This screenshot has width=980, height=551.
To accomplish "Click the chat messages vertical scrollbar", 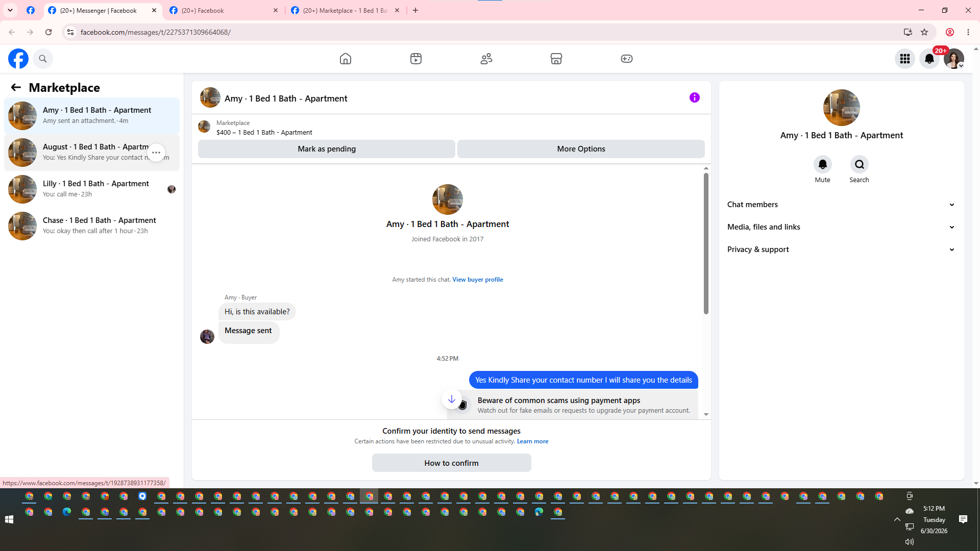I will 706,243.
